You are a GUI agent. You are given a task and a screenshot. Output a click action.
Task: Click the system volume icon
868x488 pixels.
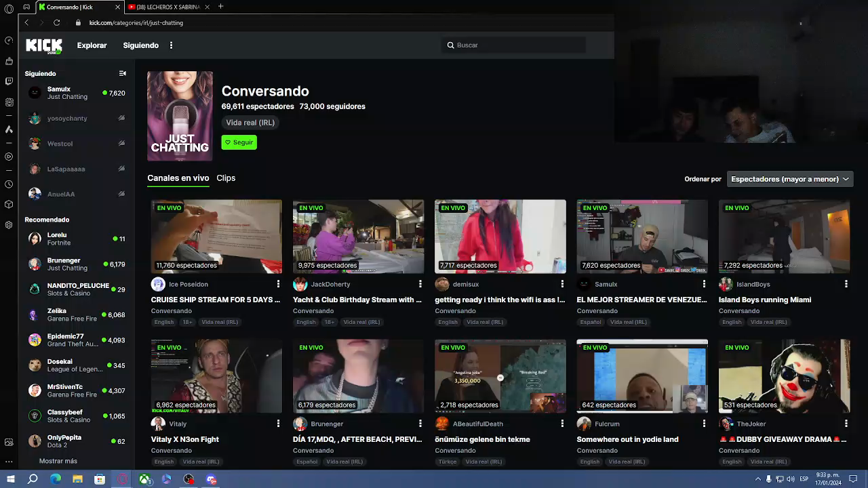tap(791, 479)
